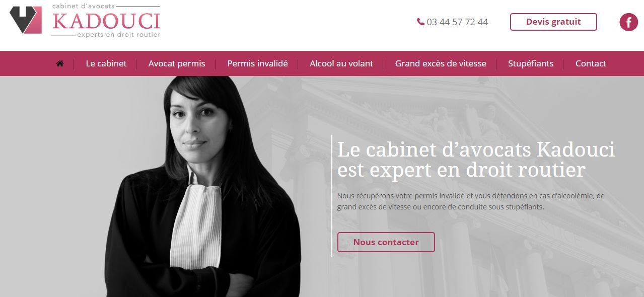Open Grand excès de vitesse section
The image size is (644, 297).
441,63
